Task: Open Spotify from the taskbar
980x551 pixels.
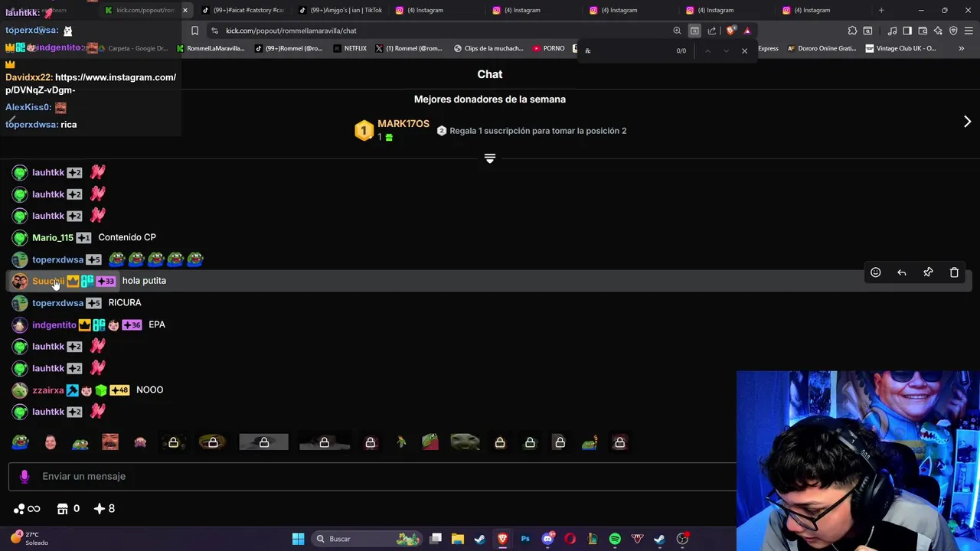Action: tap(615, 539)
